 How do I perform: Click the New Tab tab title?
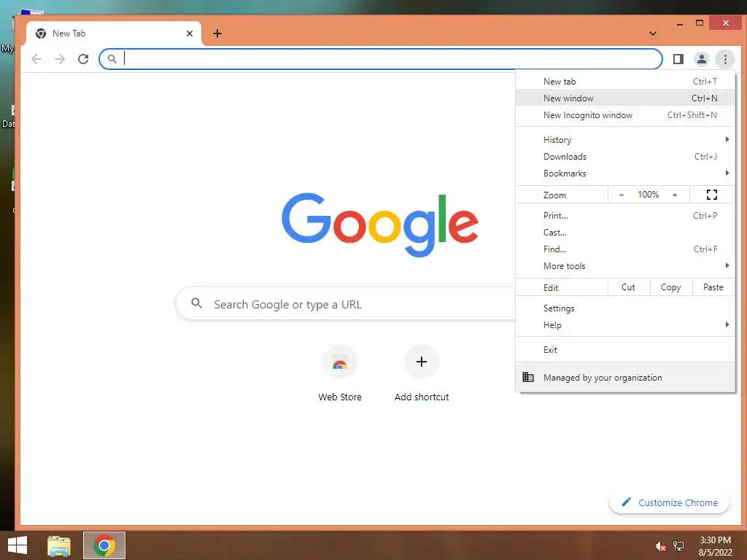click(x=69, y=34)
